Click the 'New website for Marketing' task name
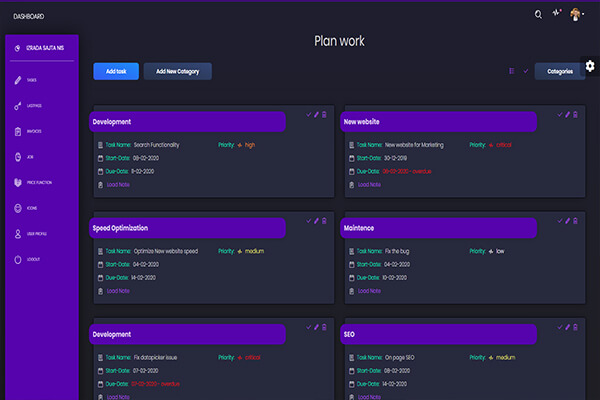The width and height of the screenshot is (600, 400). coord(414,145)
